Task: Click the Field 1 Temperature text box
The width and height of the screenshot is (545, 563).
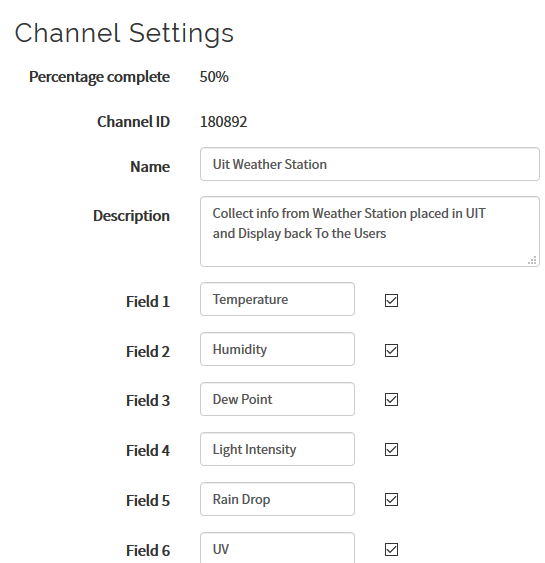Action: pyautogui.click(x=278, y=299)
